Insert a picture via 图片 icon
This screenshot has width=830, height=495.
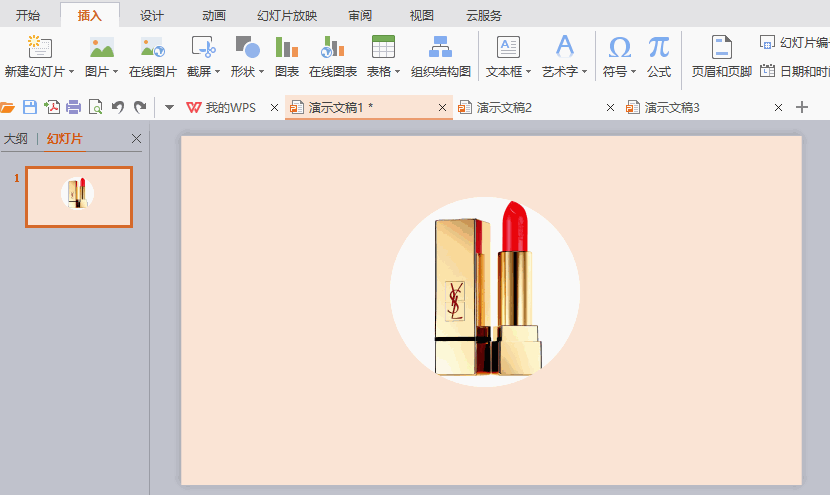point(102,48)
